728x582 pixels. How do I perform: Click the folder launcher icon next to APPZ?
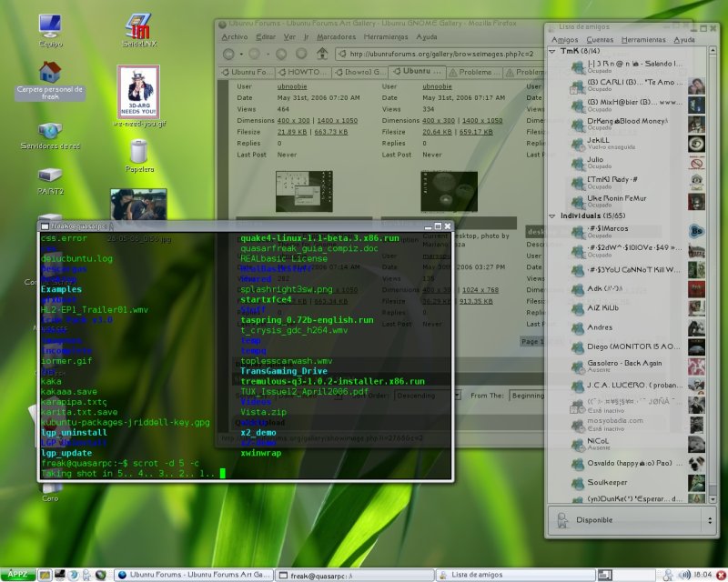45,575
